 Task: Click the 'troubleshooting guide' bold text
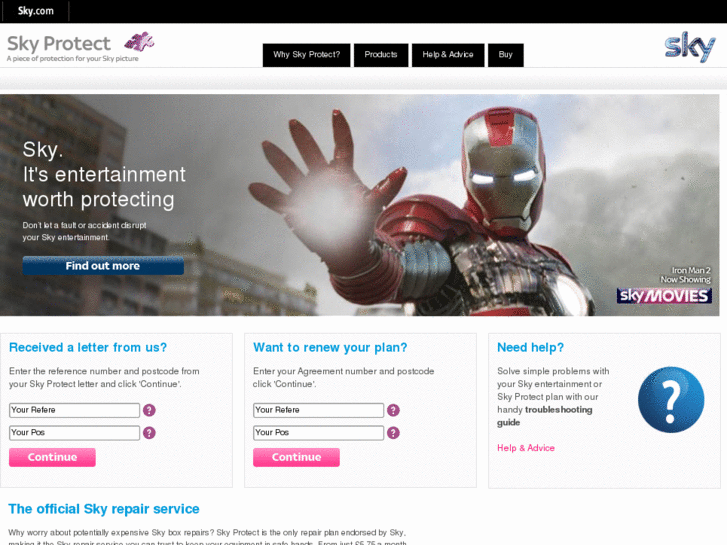point(545,416)
